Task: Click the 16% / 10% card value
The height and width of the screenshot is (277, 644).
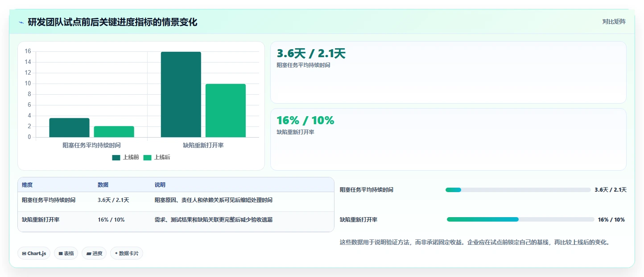Action: (x=305, y=121)
